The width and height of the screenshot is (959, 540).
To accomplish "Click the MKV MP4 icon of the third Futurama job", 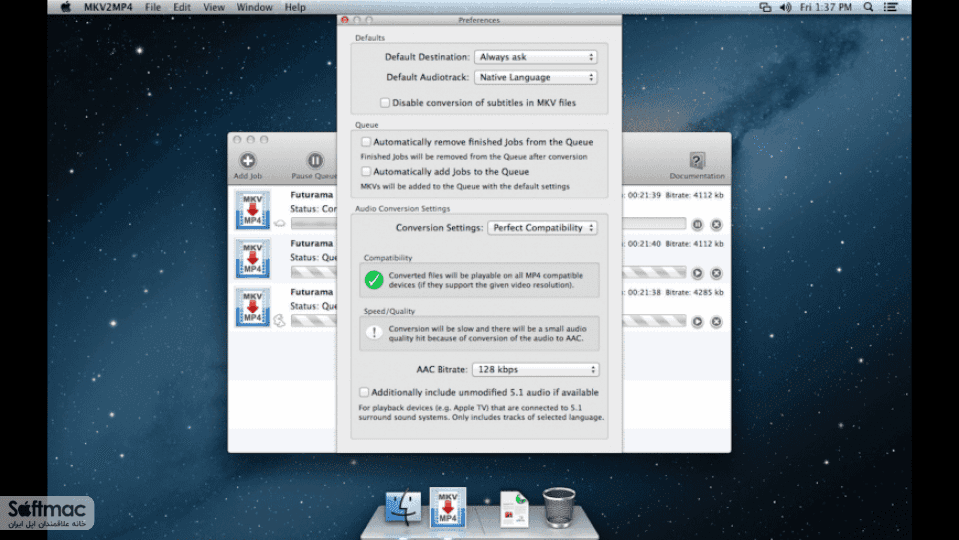I will click(x=253, y=307).
